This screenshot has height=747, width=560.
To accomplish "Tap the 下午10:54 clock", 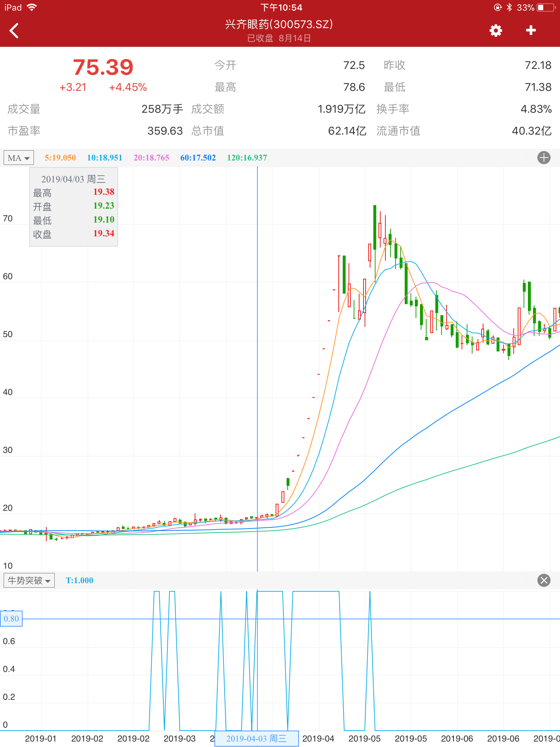I will [x=281, y=7].
